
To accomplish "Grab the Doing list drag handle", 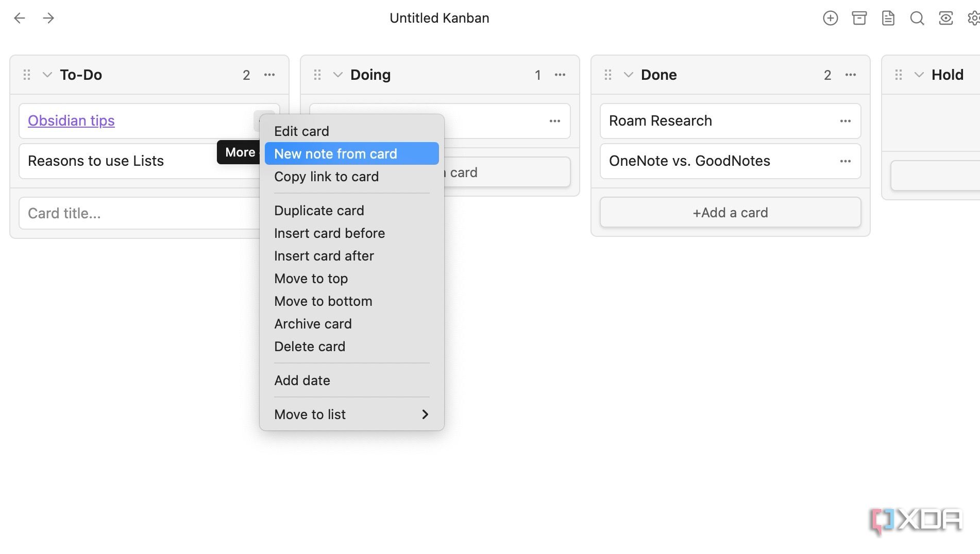I will [317, 75].
